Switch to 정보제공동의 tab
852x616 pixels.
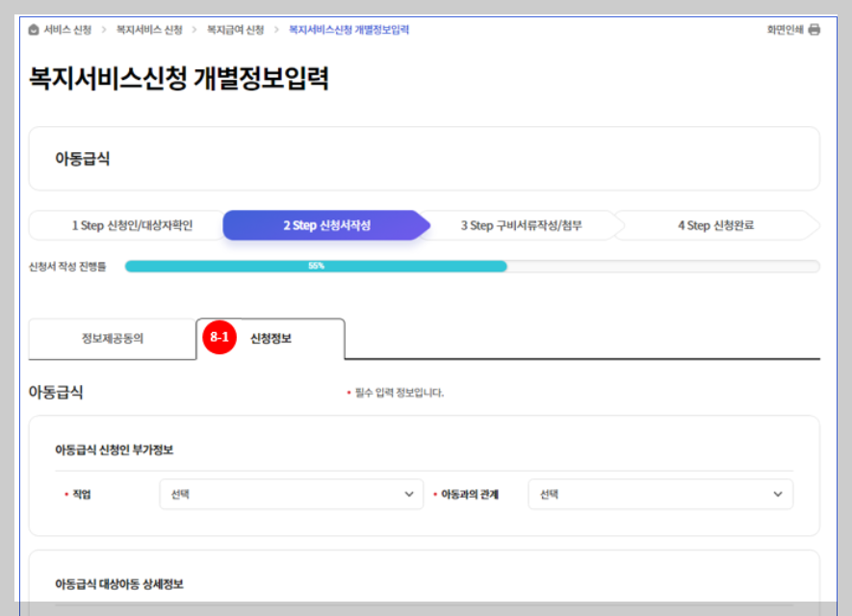coord(113,339)
